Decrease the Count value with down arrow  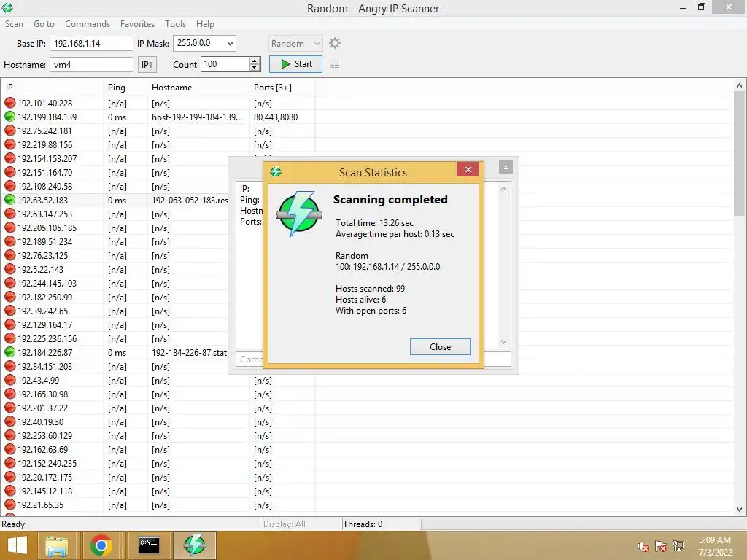tap(255, 68)
